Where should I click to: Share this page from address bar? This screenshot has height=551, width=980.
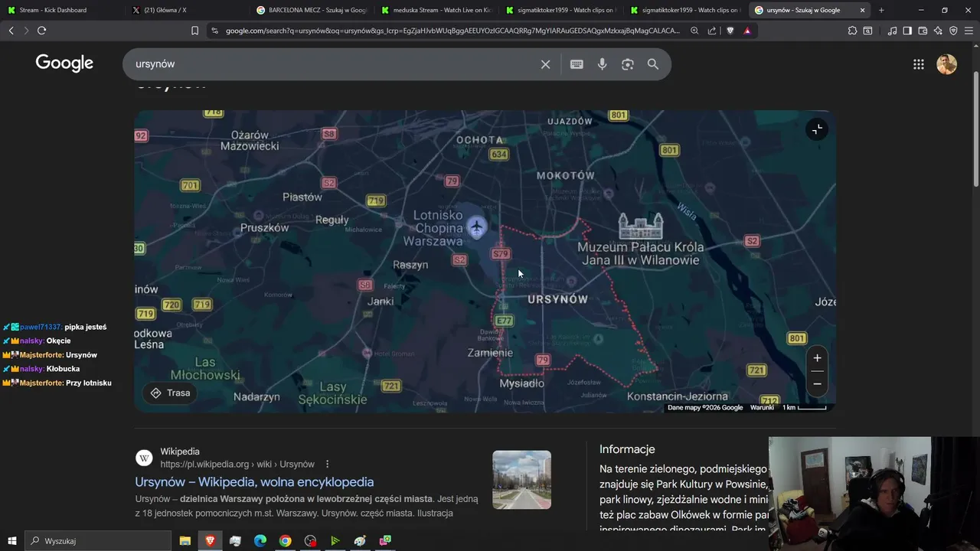click(x=712, y=31)
